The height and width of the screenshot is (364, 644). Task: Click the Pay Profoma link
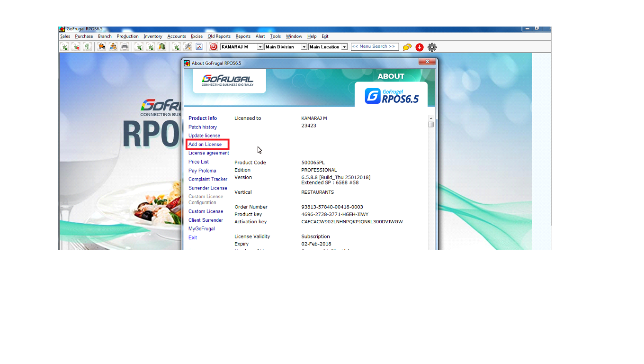click(202, 171)
